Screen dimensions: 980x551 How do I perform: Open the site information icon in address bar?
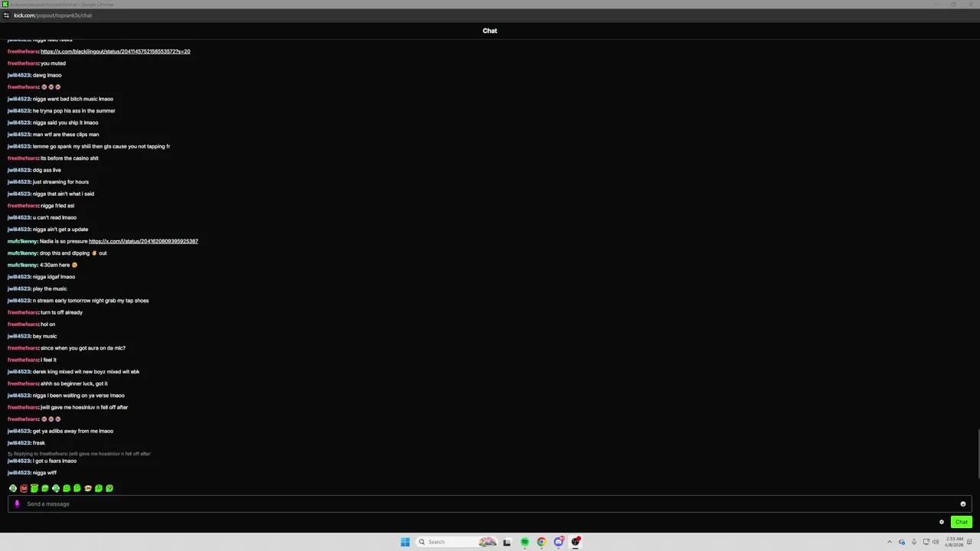6,15
